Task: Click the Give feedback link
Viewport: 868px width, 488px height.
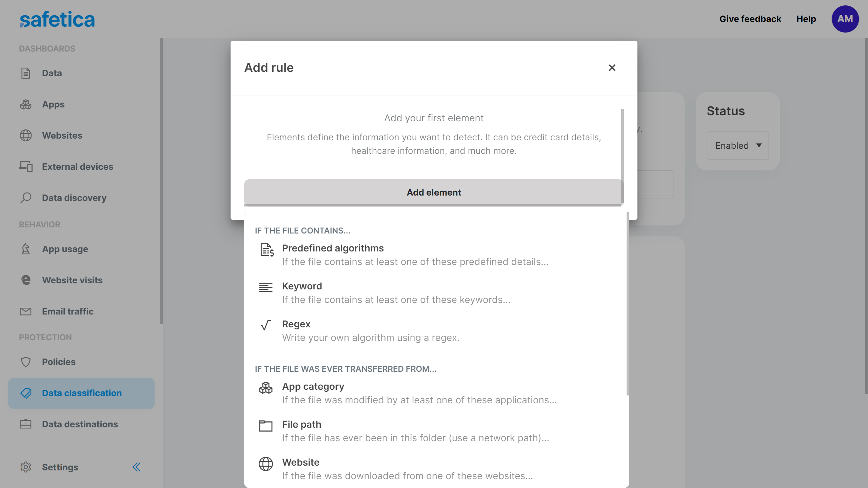Action: [750, 19]
